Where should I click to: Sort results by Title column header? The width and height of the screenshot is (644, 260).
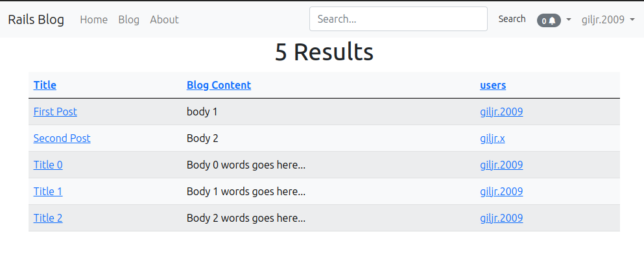point(45,85)
